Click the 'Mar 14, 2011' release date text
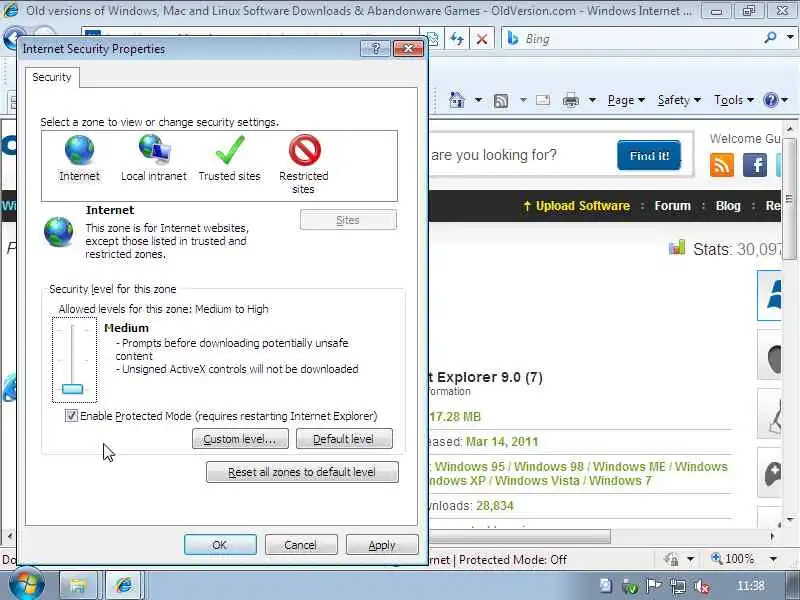 [x=502, y=441]
